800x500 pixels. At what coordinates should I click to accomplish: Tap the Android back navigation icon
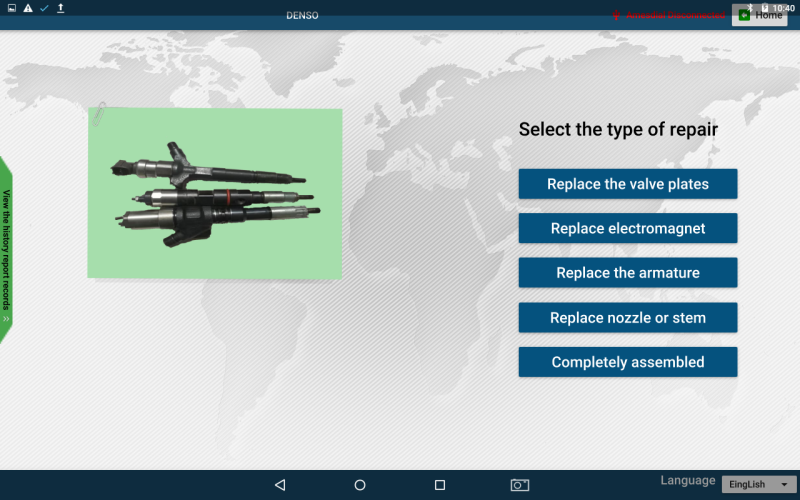coord(280,485)
